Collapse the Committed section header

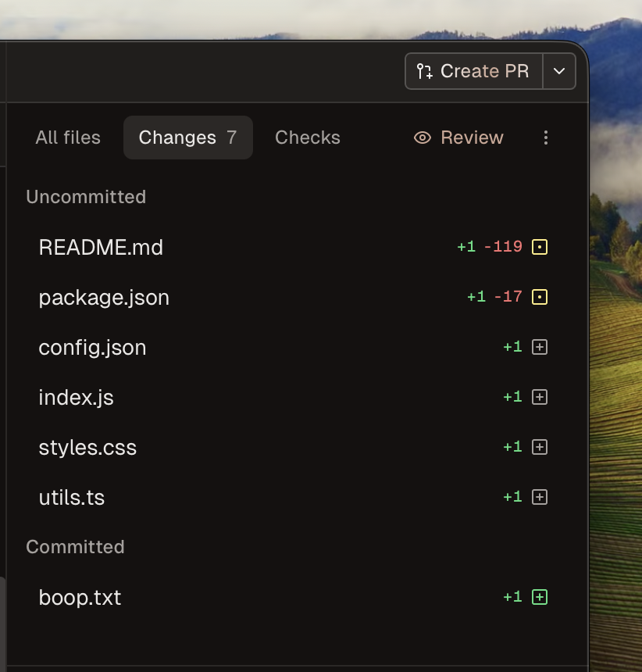click(75, 547)
